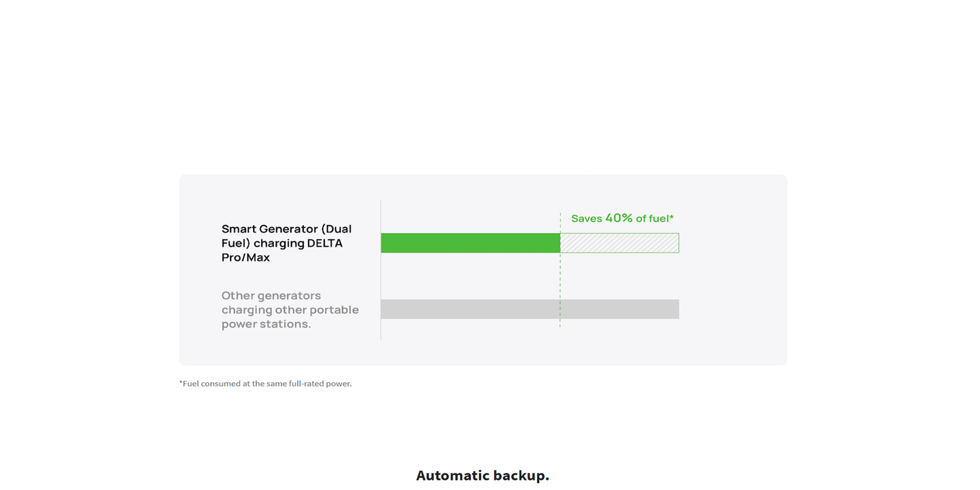
Task: Click the charging other portable text line
Action: pos(290,310)
